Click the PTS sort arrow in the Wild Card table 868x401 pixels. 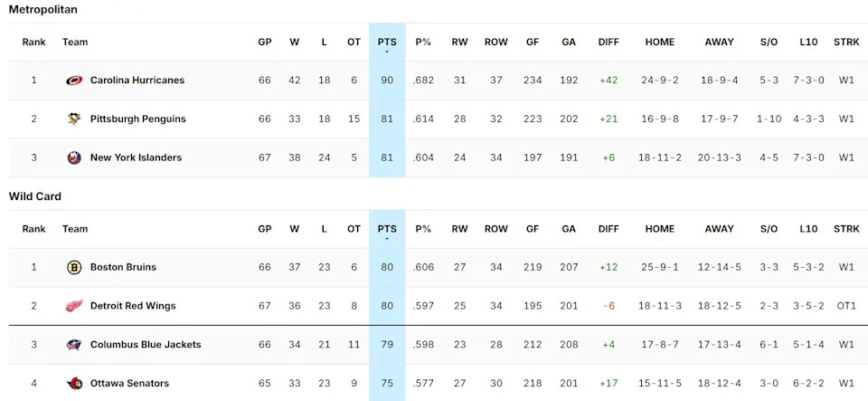(387, 240)
